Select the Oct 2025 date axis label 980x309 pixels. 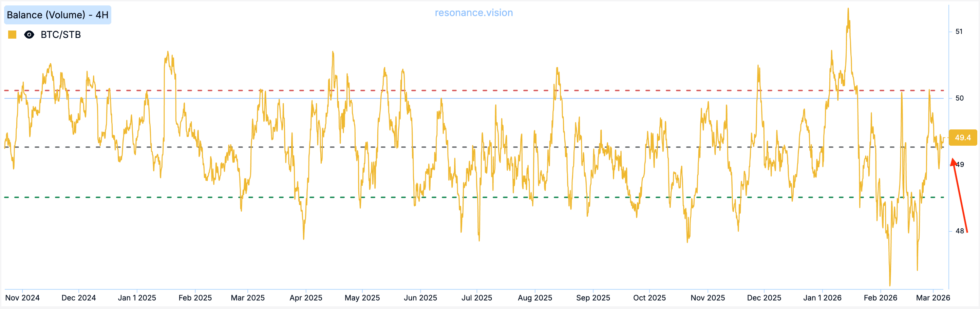pos(649,297)
